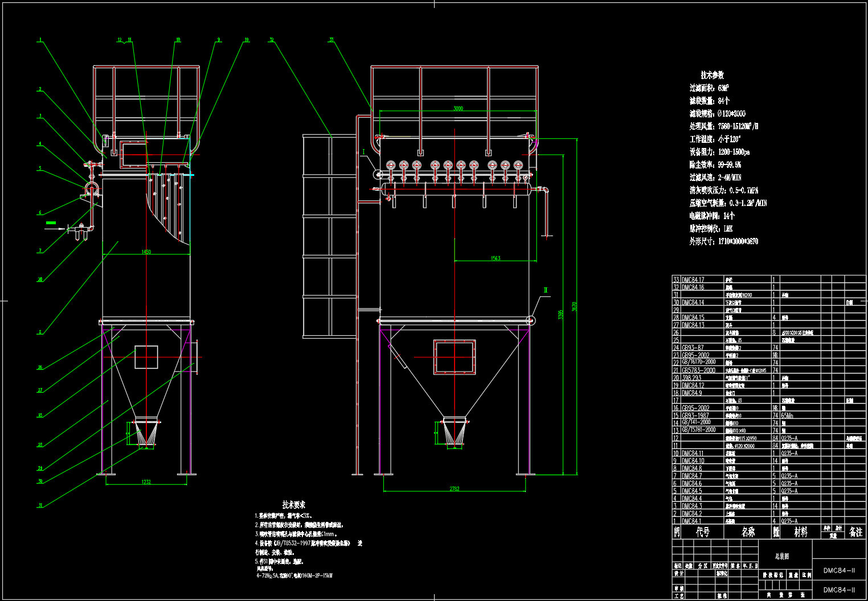Click the GB5783-2000 parts list entry
Viewport: 868px width, 601px height.
point(698,370)
